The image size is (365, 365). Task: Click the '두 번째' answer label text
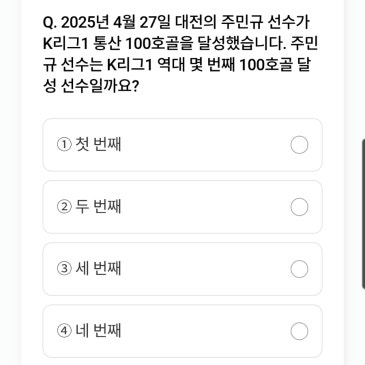click(x=98, y=207)
